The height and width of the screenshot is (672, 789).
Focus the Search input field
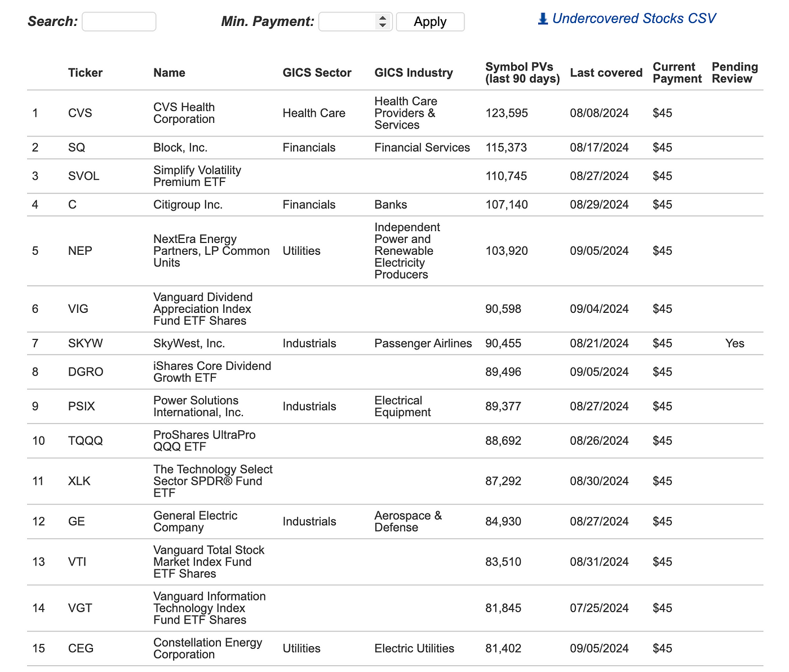click(119, 22)
